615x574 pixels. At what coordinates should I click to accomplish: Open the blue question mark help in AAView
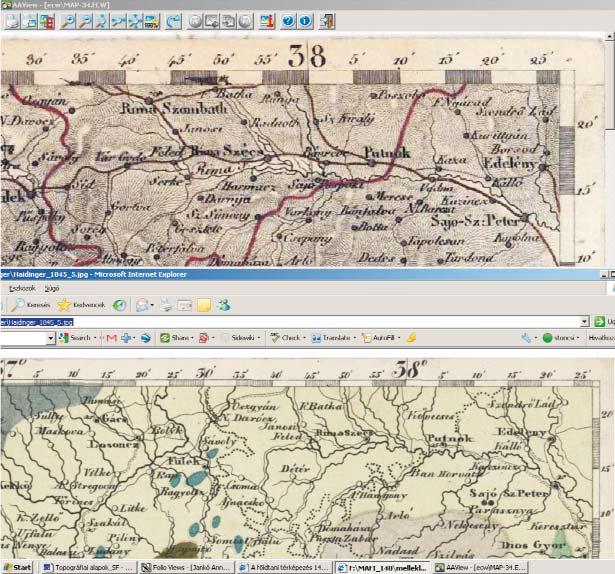[x=288, y=21]
